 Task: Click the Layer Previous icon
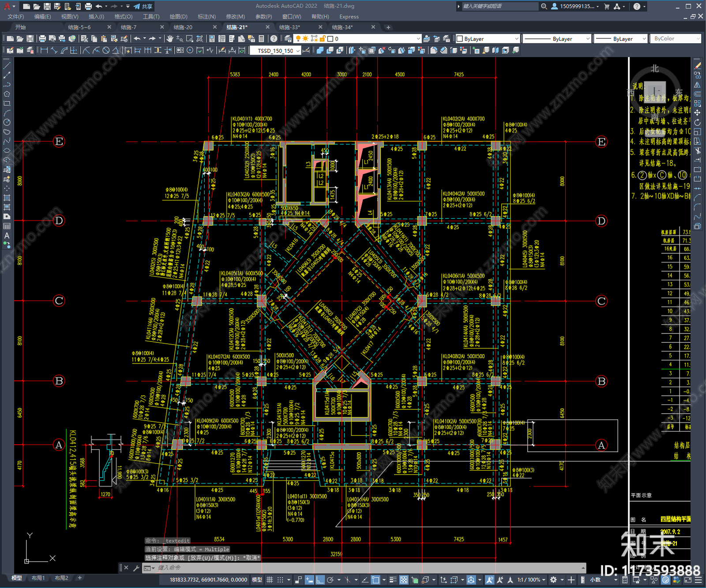[436, 39]
